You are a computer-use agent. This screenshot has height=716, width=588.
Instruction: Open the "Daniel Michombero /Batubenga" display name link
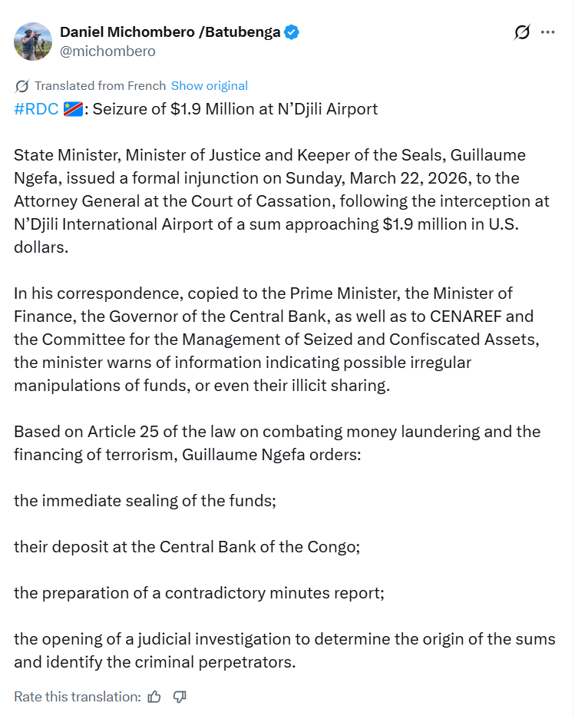(170, 32)
